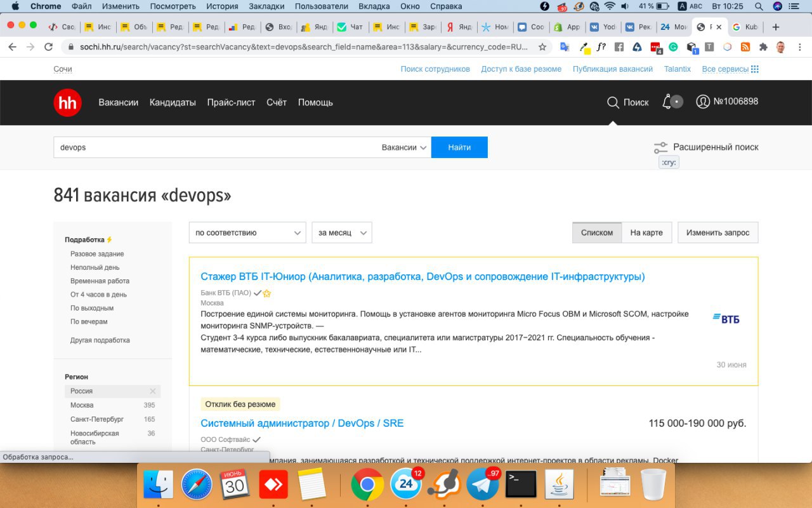Open Calendar in the Dock
The image size is (812, 508).
pyautogui.click(x=235, y=485)
